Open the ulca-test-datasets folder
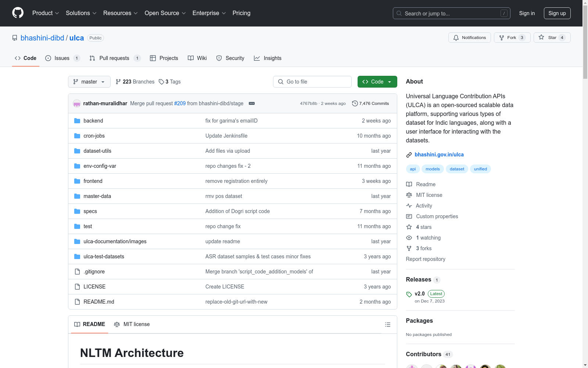This screenshot has width=588, height=368. coord(104,256)
